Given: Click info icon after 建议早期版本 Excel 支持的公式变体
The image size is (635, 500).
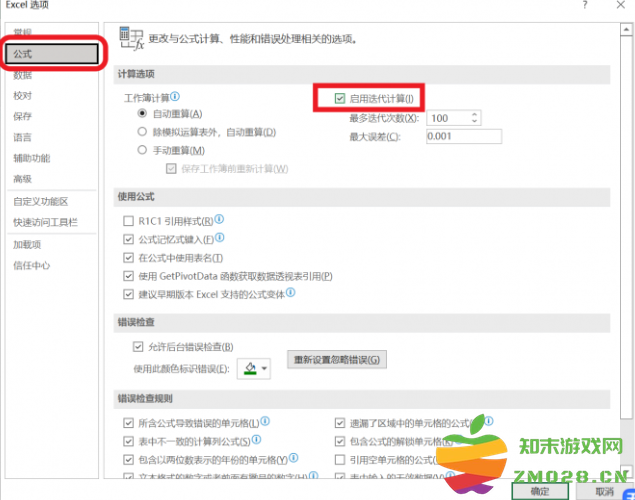Looking at the screenshot, I should tap(291, 293).
